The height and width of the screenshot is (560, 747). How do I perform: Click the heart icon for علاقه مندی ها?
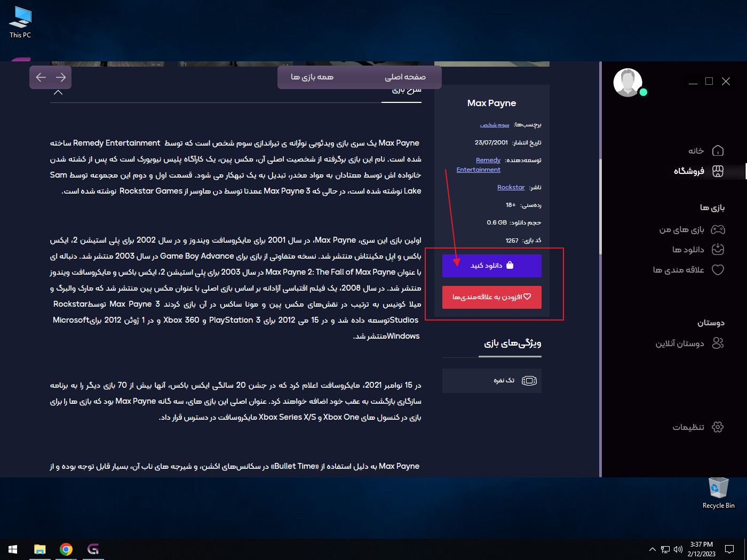(x=718, y=270)
